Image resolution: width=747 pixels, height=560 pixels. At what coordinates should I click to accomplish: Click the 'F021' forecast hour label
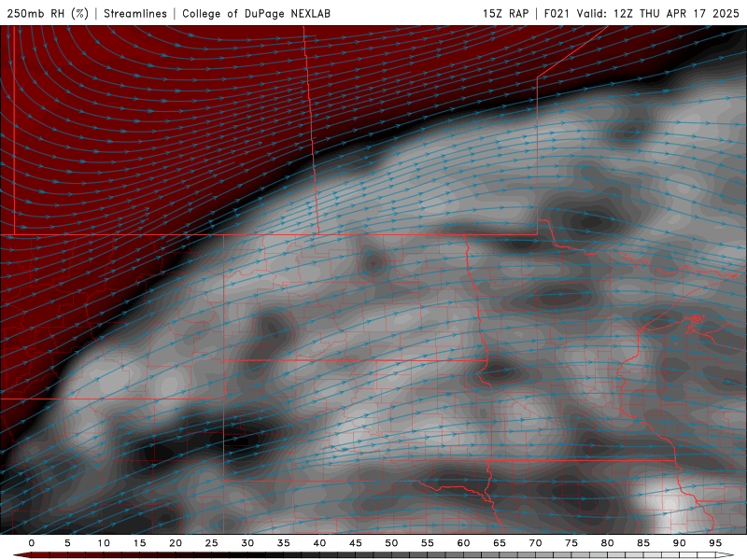[x=557, y=13]
